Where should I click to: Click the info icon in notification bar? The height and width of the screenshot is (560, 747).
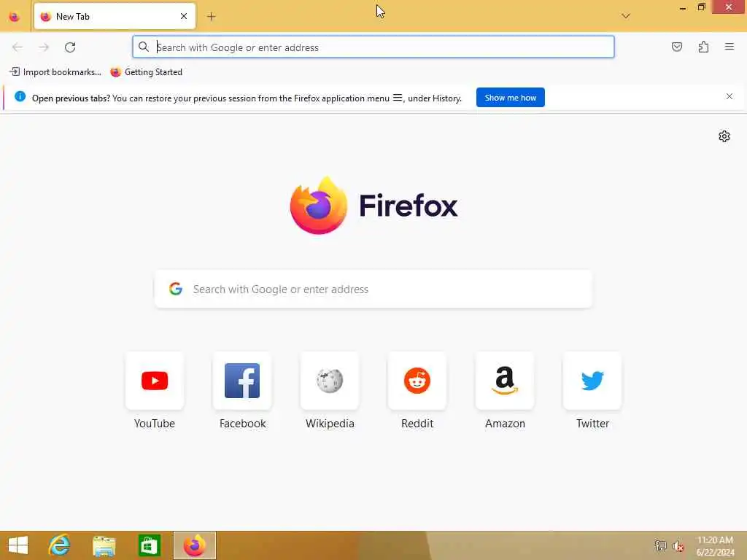pyautogui.click(x=20, y=97)
